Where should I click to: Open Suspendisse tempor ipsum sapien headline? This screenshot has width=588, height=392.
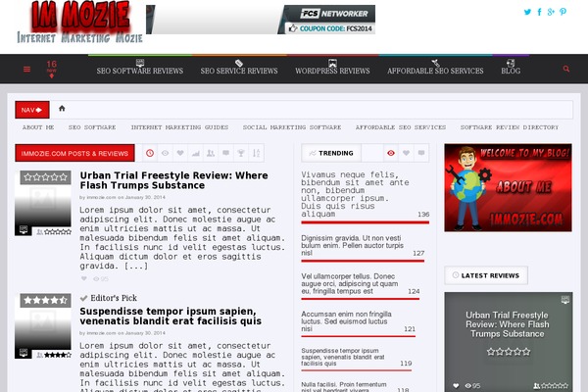(171, 317)
